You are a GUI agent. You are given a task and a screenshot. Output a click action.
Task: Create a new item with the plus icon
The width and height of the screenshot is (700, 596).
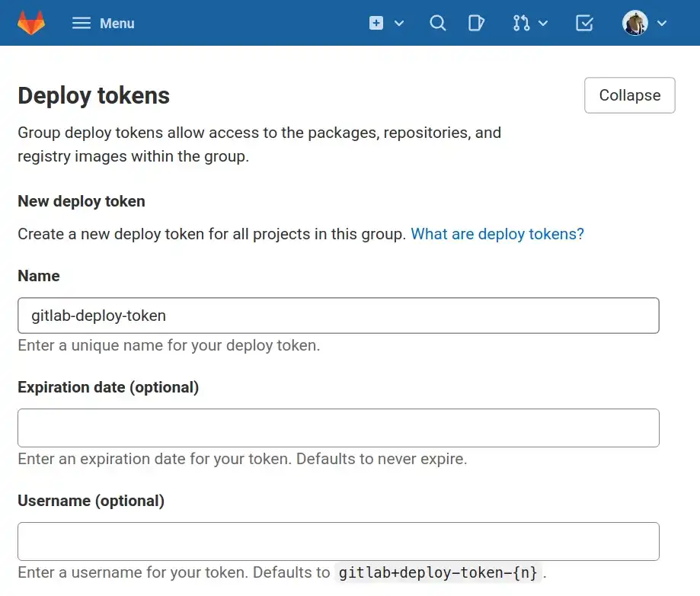point(376,22)
